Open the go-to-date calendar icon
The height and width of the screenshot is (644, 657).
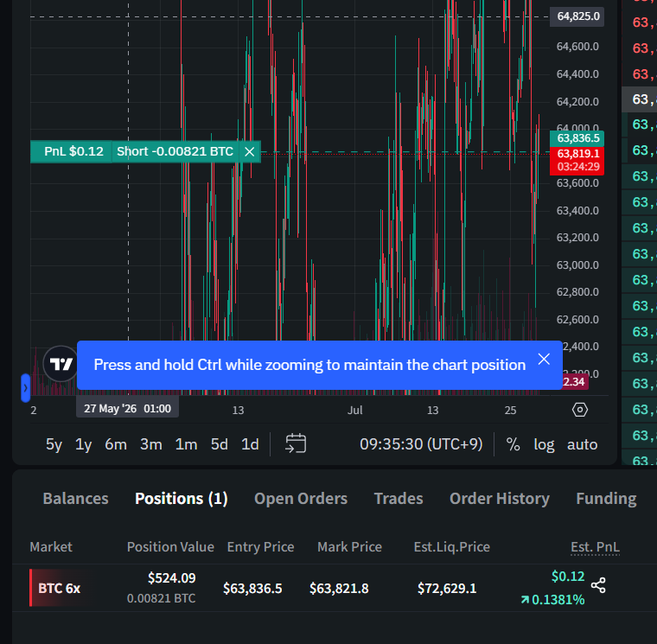296,443
